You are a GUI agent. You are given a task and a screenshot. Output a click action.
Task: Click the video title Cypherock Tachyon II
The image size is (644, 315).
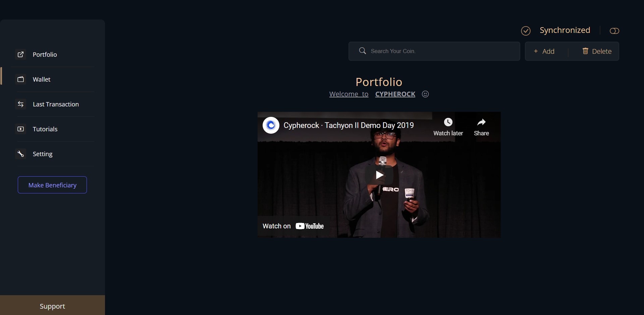(x=348, y=125)
